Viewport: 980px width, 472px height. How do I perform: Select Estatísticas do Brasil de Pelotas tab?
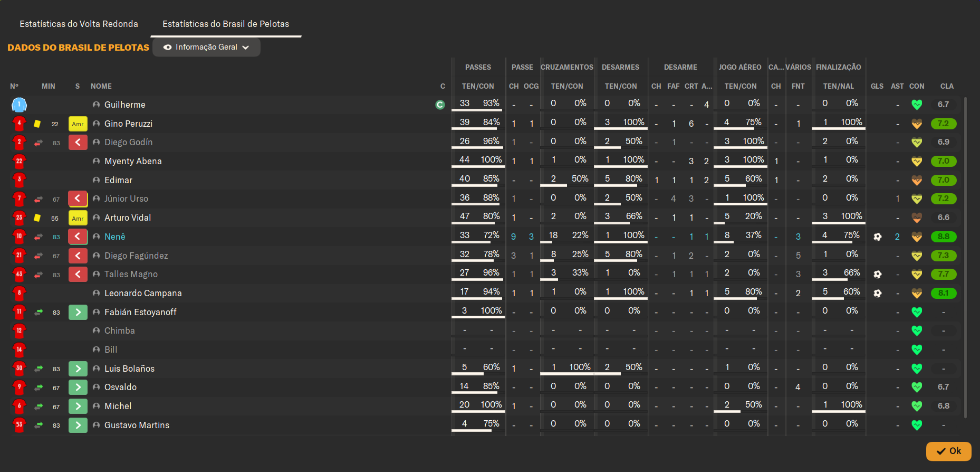pos(226,24)
